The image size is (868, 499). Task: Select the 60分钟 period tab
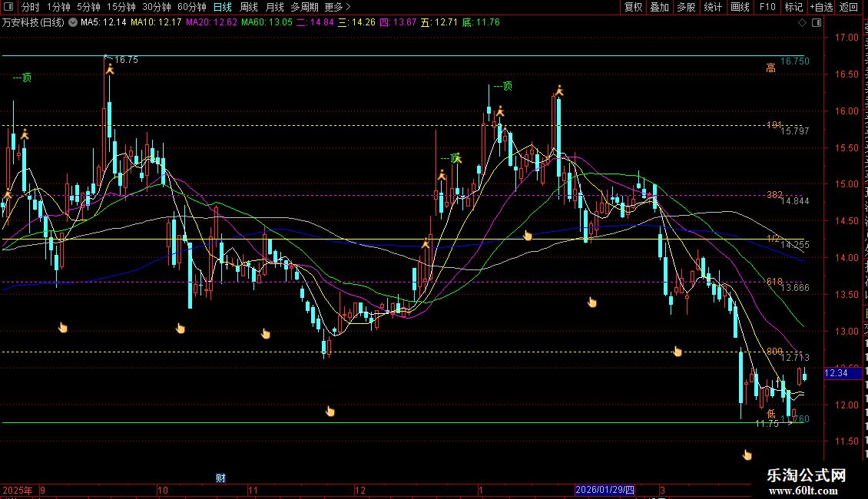(x=192, y=7)
